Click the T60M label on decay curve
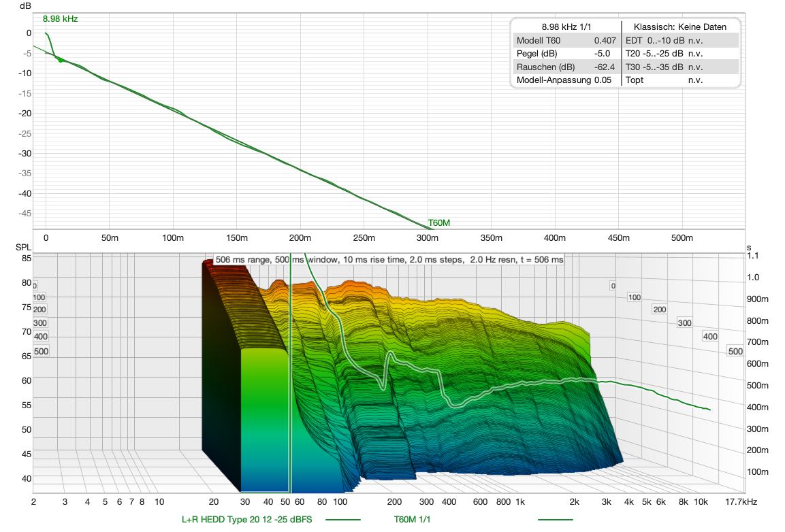Screen dimensions: 785x532 438,222
